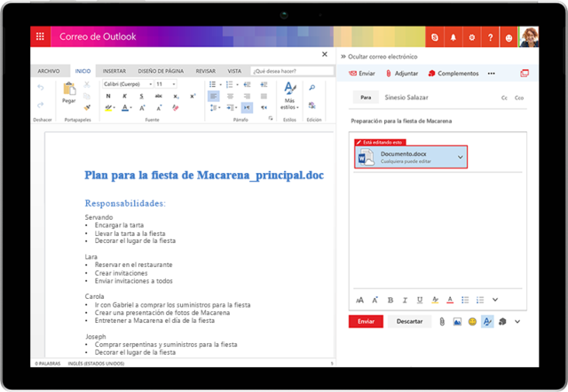Decrease indent in Párrafo group
This screenshot has height=392, width=568.
pyautogui.click(x=247, y=84)
